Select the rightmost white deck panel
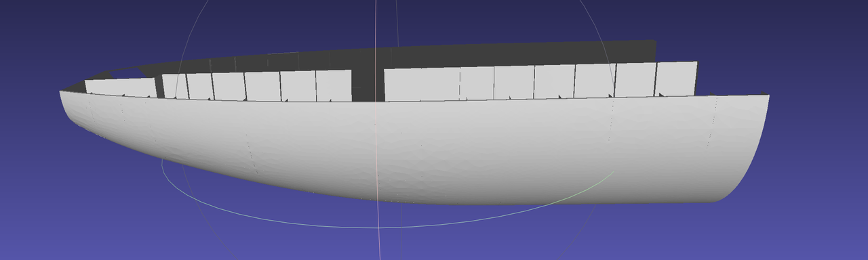Viewport: 868px width, 260px height. pyautogui.click(x=677, y=79)
